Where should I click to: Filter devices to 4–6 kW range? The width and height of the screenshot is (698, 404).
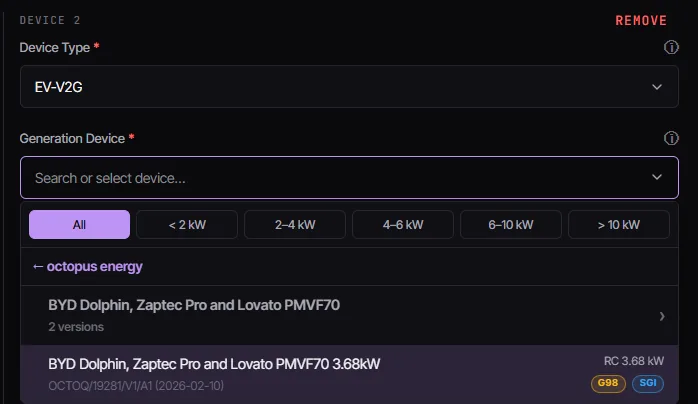[403, 225]
